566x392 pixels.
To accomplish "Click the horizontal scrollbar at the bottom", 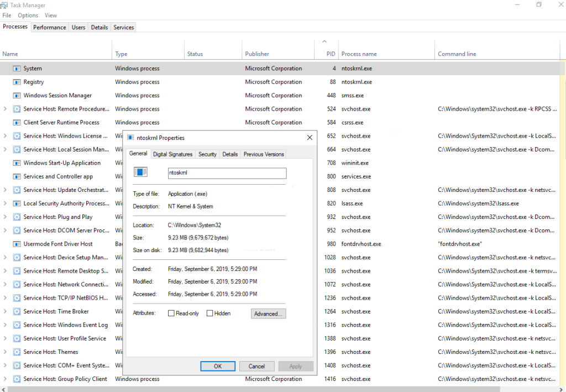I will tap(276, 389).
